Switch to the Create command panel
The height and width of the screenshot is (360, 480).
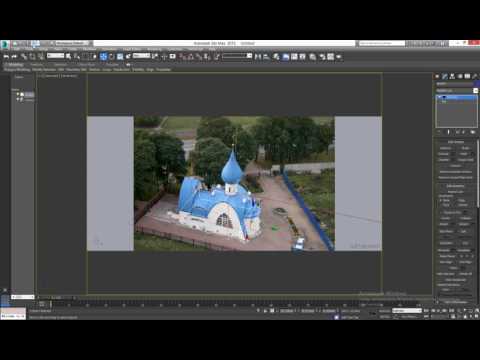437,76
